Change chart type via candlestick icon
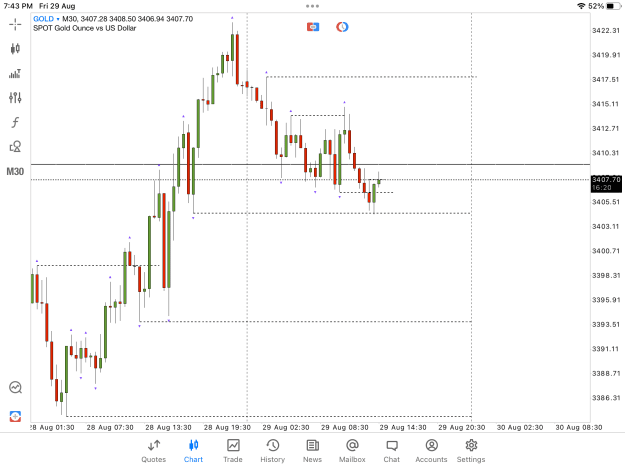 coord(15,49)
